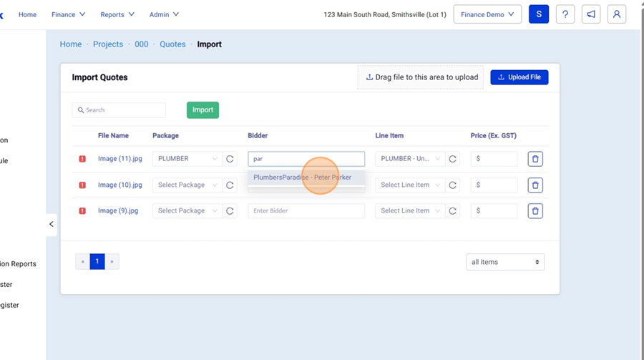The width and height of the screenshot is (644, 360).
Task: Click the green Import button
Action: point(203,110)
